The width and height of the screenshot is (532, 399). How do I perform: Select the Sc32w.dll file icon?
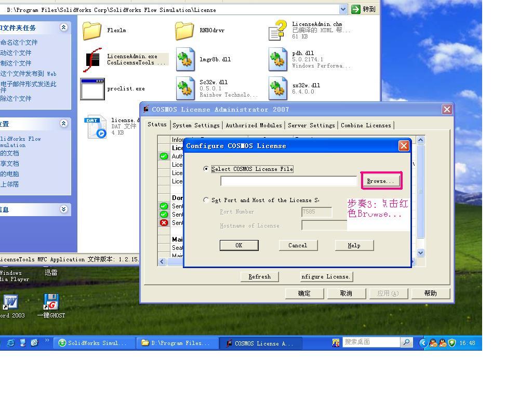pyautogui.click(x=185, y=88)
